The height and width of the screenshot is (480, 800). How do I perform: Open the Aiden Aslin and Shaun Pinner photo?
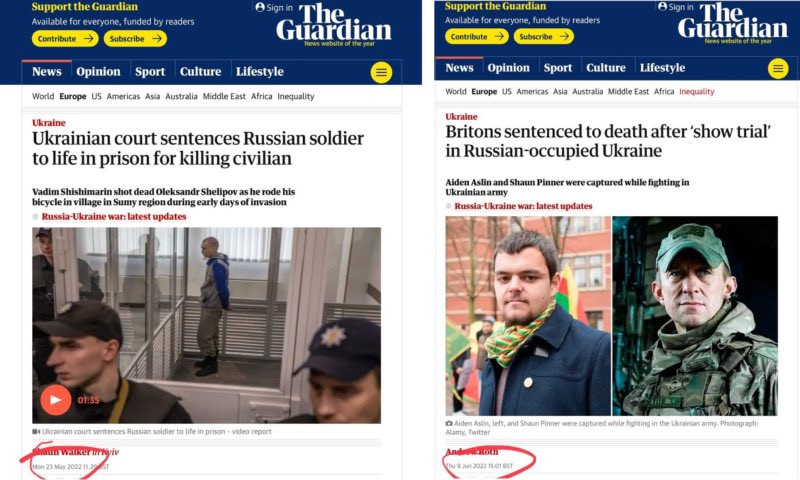coord(611,316)
